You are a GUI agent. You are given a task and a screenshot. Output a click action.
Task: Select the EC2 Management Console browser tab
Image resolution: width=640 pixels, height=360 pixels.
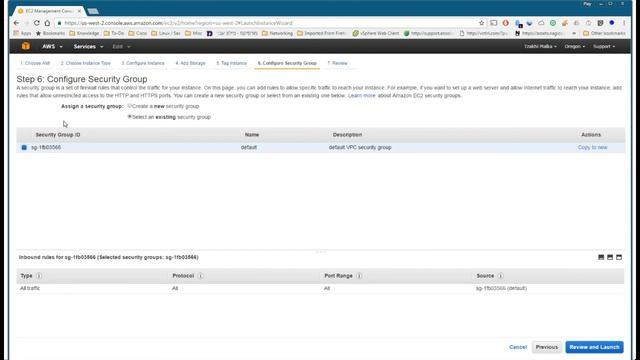tap(49, 11)
